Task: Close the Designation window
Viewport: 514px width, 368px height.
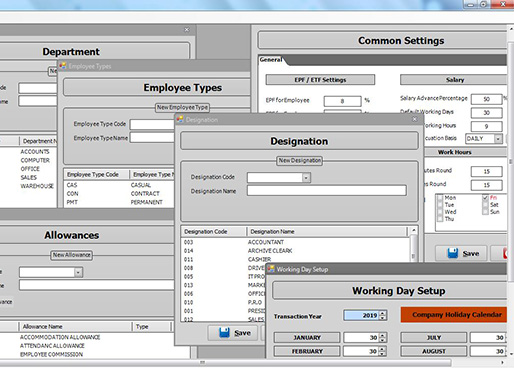Action: (414, 119)
